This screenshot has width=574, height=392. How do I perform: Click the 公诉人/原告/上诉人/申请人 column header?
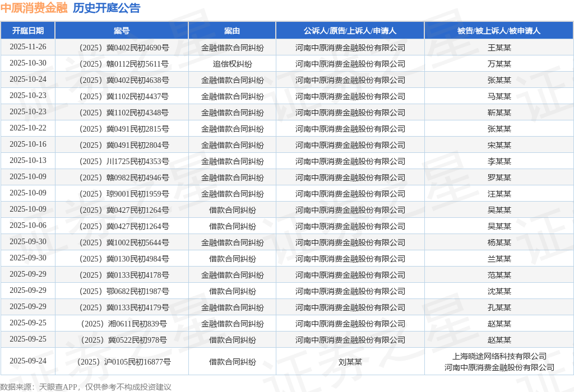(350, 31)
